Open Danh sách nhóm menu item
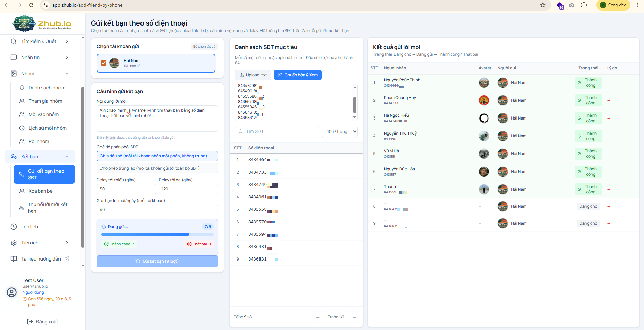Viewport: 644px width, 330px height. pyautogui.click(x=47, y=88)
